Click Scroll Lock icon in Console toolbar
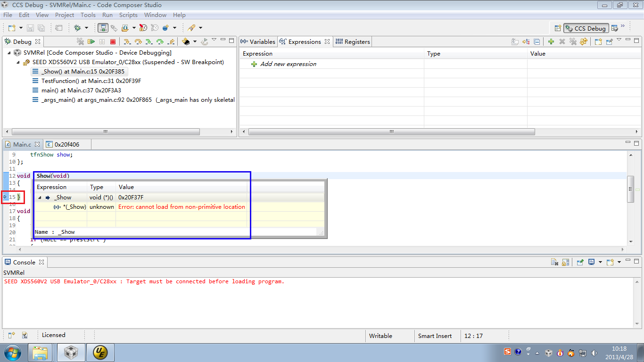This screenshot has height=362, width=644. (x=565, y=262)
